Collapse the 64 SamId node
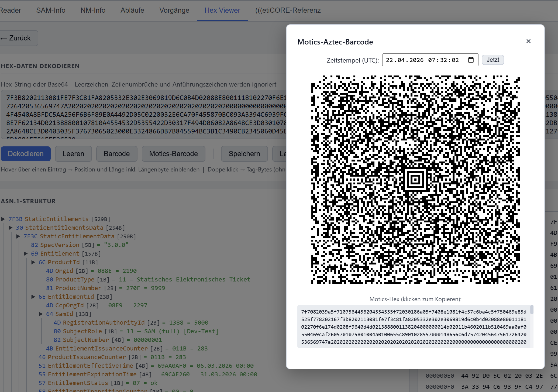The image size is (558, 392). tap(41, 314)
